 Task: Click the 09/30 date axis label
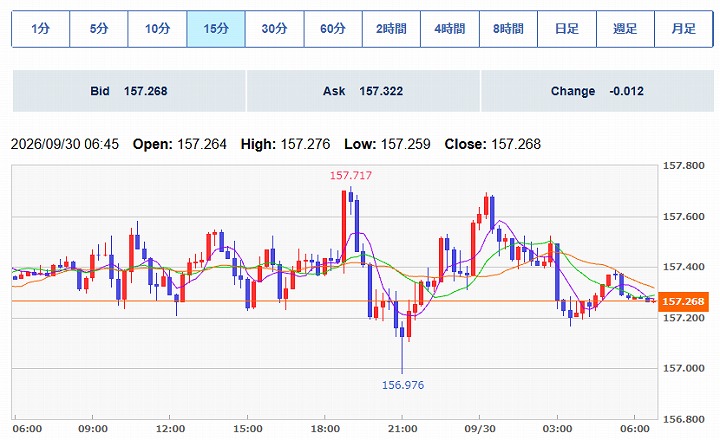(480, 429)
